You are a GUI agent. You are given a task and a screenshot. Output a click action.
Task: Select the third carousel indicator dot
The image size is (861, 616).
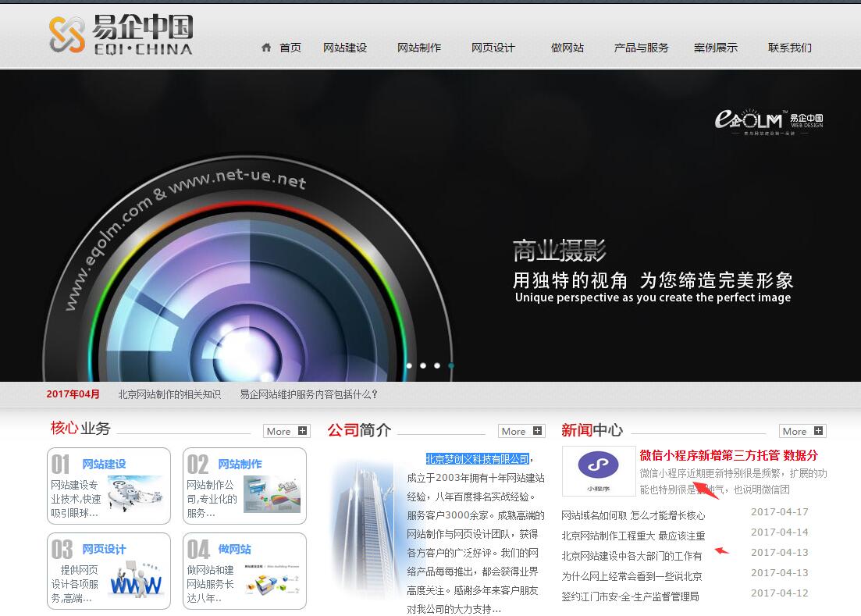click(x=437, y=365)
